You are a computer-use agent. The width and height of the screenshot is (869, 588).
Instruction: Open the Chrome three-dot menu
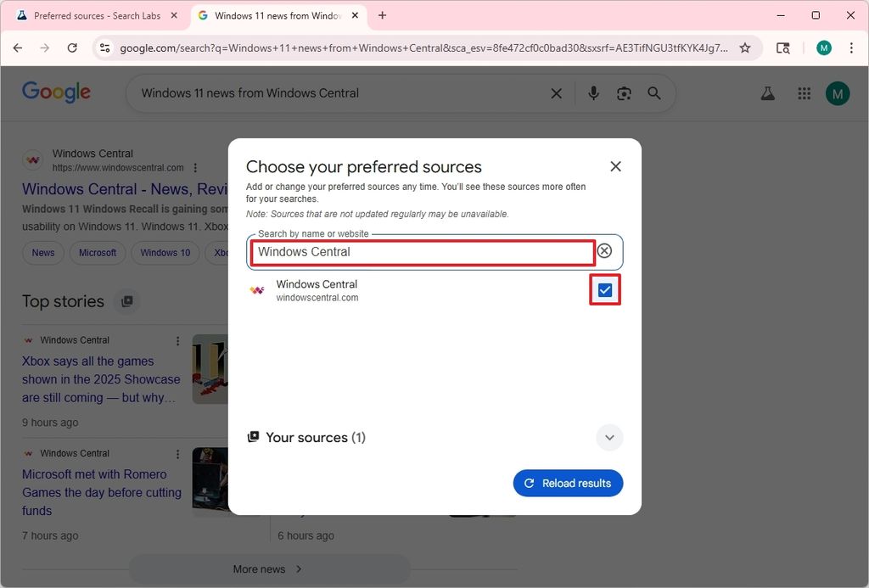coord(851,48)
